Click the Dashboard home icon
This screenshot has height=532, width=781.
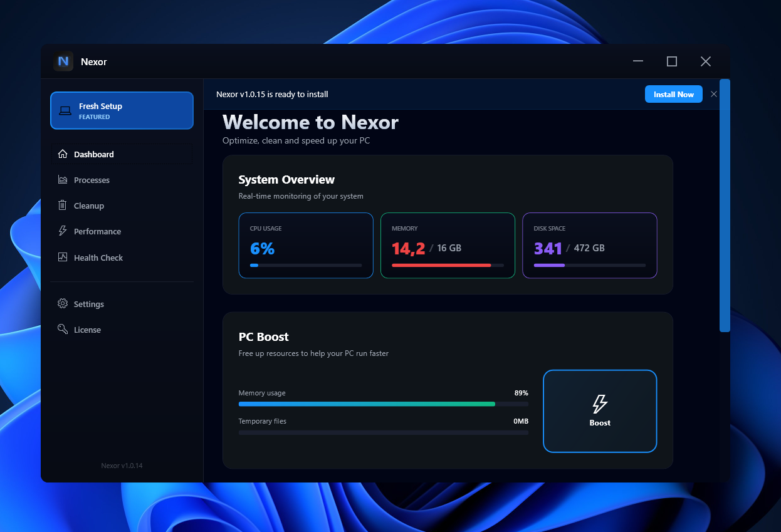pos(63,154)
